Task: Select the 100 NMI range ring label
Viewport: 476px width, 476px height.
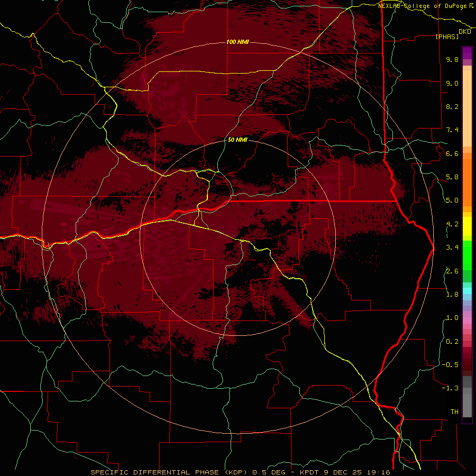Action: click(x=237, y=42)
